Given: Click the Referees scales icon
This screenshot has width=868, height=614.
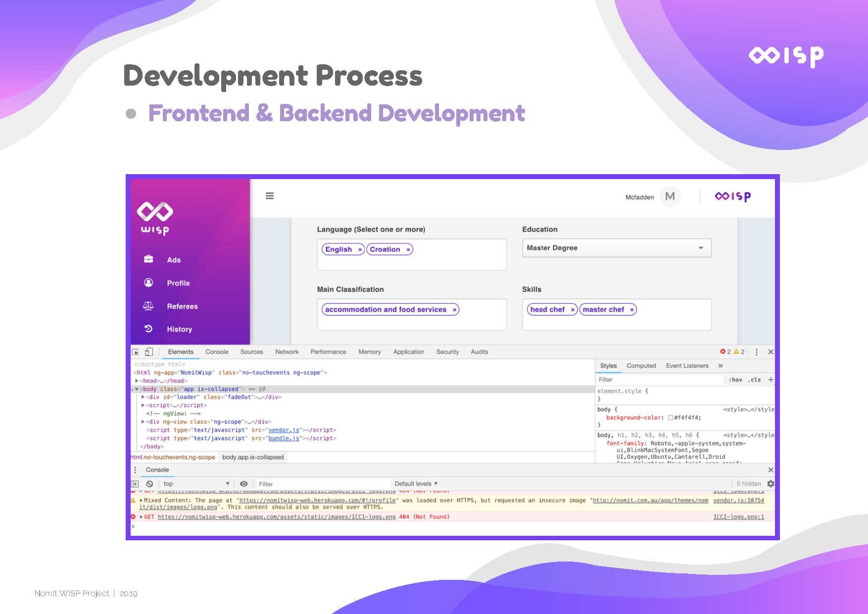Looking at the screenshot, I should pos(148,306).
